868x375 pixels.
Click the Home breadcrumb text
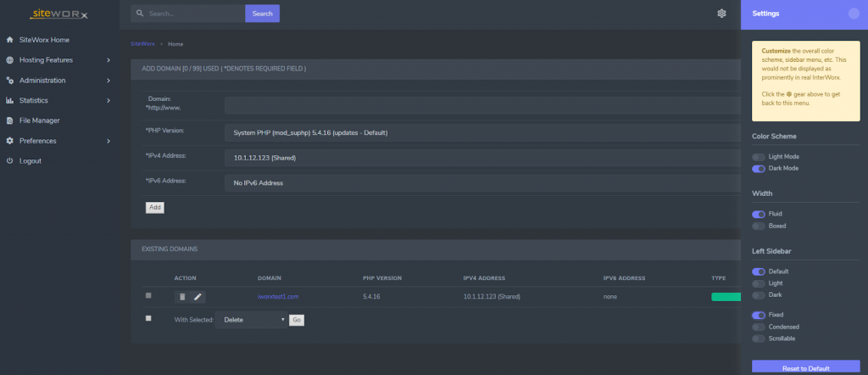click(175, 44)
